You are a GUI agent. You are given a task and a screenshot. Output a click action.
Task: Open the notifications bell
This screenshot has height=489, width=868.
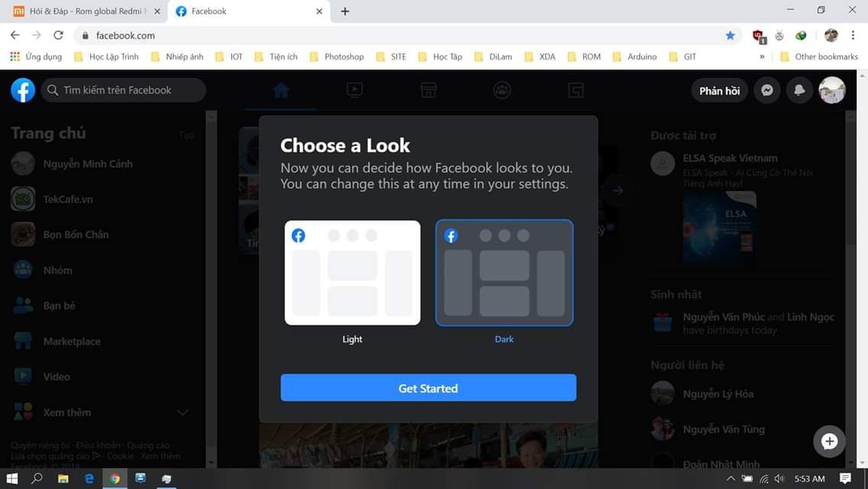coord(799,90)
